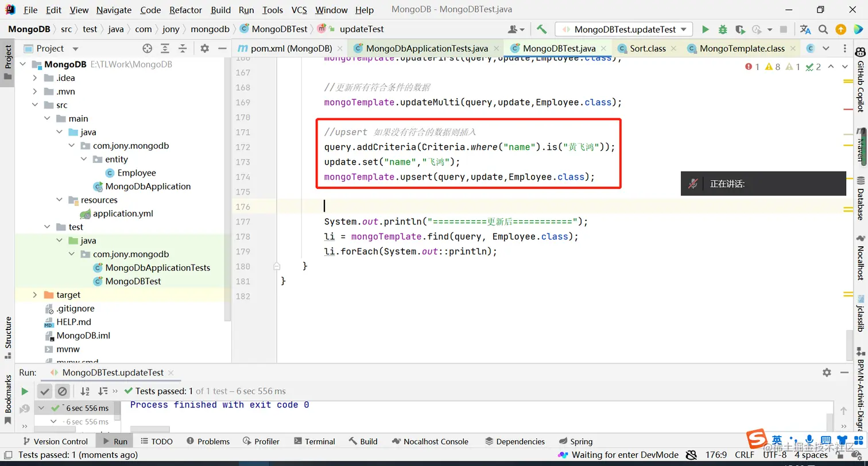Toggle Sort Alphabetically in Run panel
The height and width of the screenshot is (466, 868).
click(x=85, y=391)
